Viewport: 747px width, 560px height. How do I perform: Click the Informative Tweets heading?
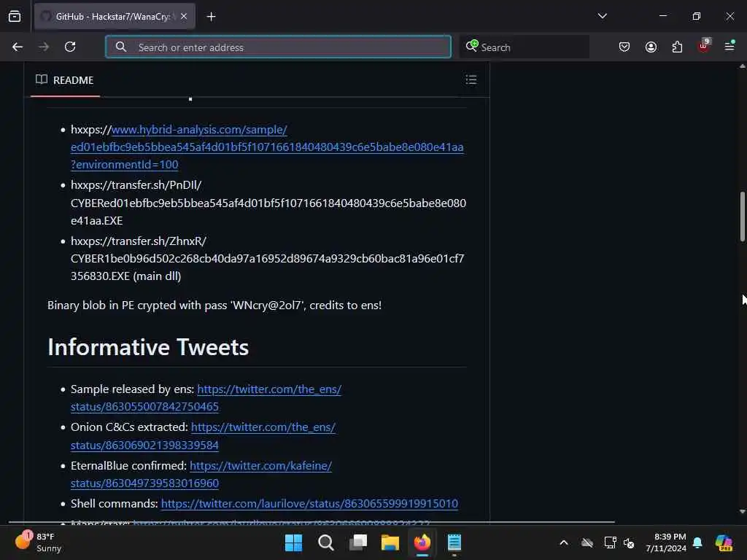[x=148, y=347]
